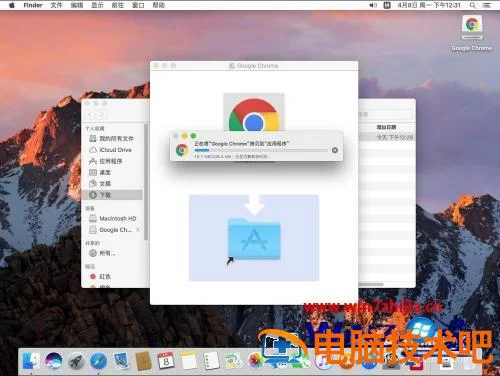This screenshot has width=500, height=376.
Task: Open Contacts from the Dock
Action: [144, 361]
